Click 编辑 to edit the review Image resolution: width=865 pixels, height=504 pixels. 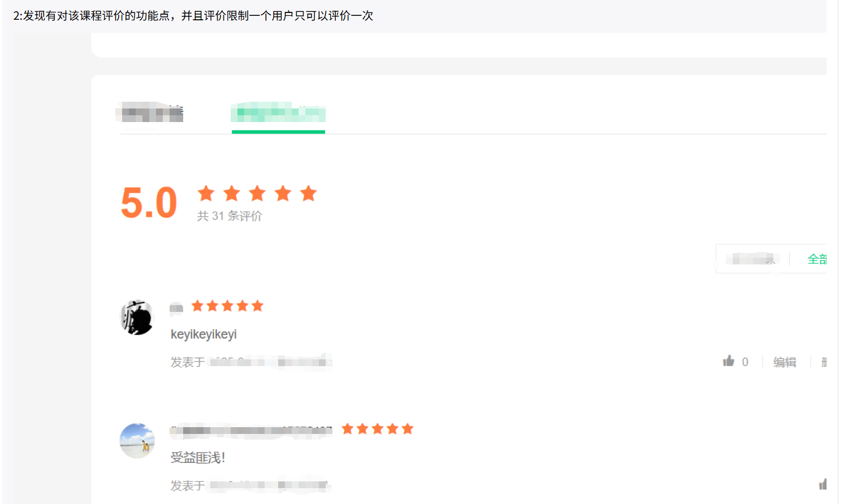click(x=785, y=362)
